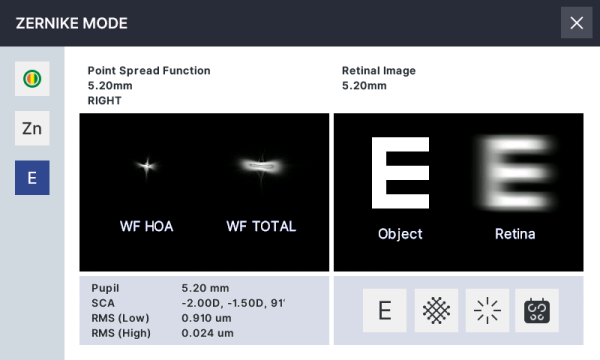Click the Point Spread Function heading
The height and width of the screenshot is (360, 600).
[x=149, y=71]
